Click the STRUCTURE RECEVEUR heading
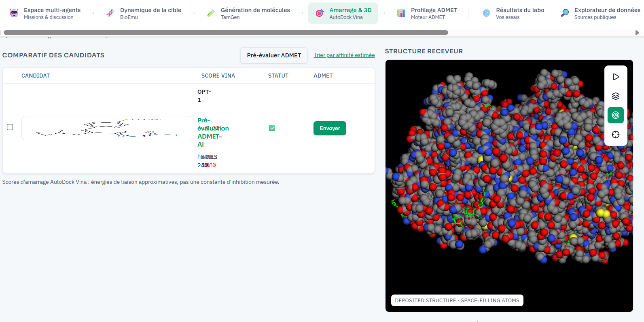The width and height of the screenshot is (644, 322). (424, 51)
